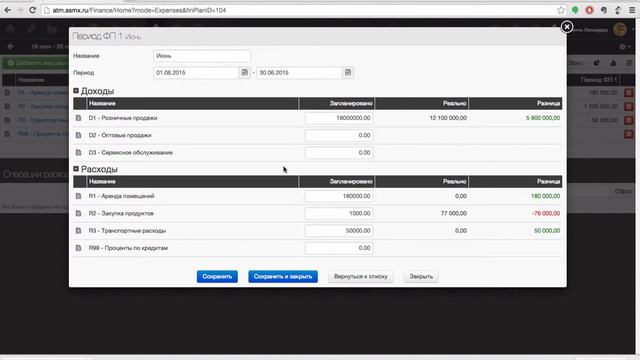Click the Сохранить и закрыть button
640x360 pixels.
click(283, 277)
